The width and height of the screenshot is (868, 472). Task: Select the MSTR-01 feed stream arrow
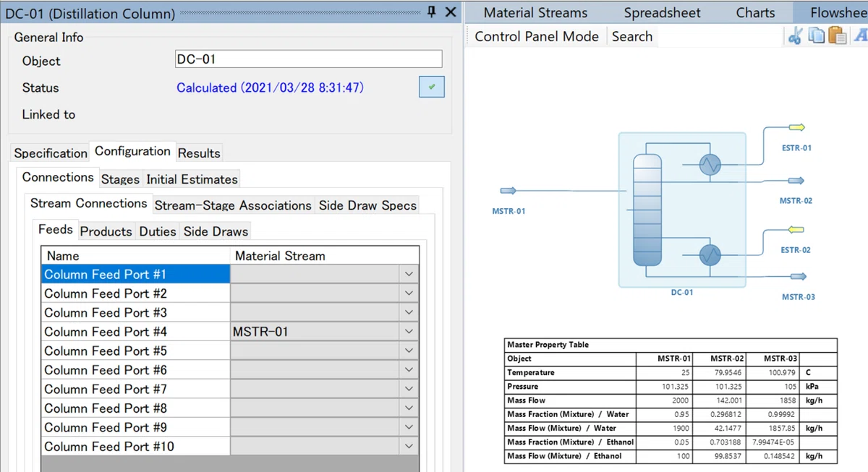(509, 191)
